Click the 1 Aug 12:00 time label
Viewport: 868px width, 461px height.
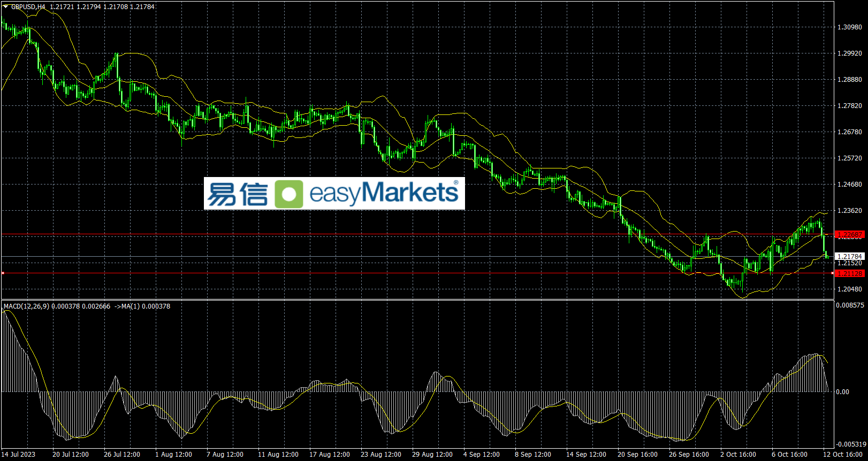pos(173,455)
